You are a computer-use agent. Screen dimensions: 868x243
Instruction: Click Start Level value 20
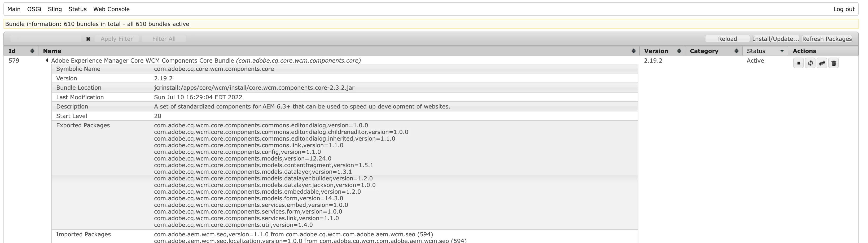(x=157, y=116)
